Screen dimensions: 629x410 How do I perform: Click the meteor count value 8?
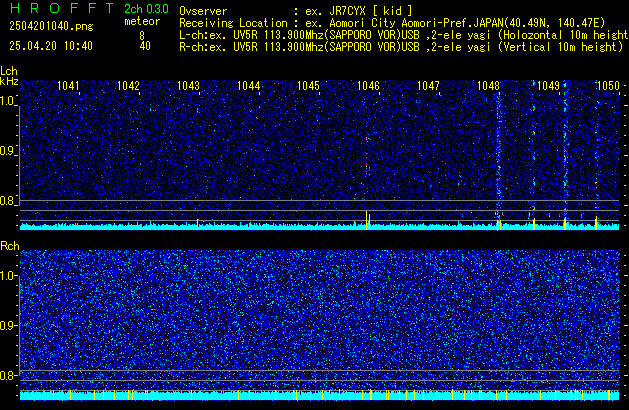(x=142, y=36)
